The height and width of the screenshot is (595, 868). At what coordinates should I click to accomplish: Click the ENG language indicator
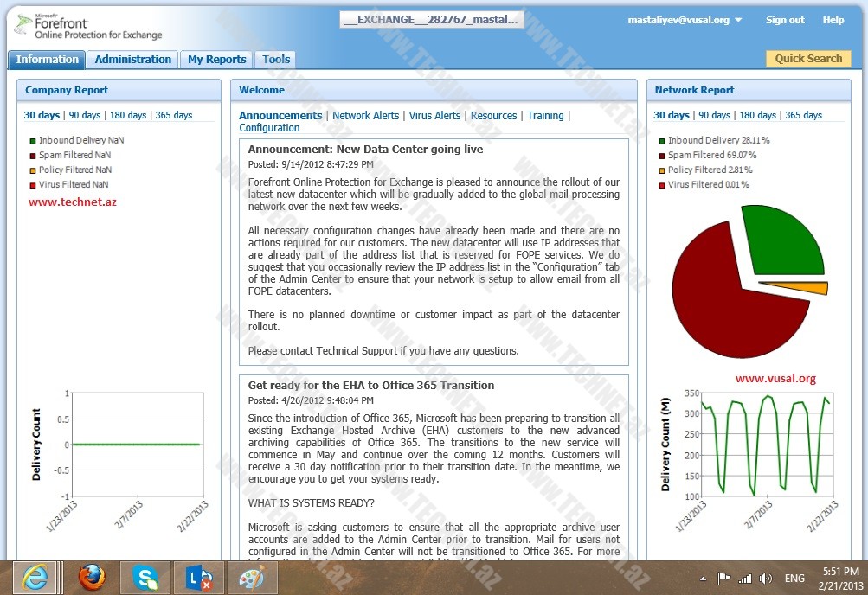pyautogui.click(x=794, y=579)
